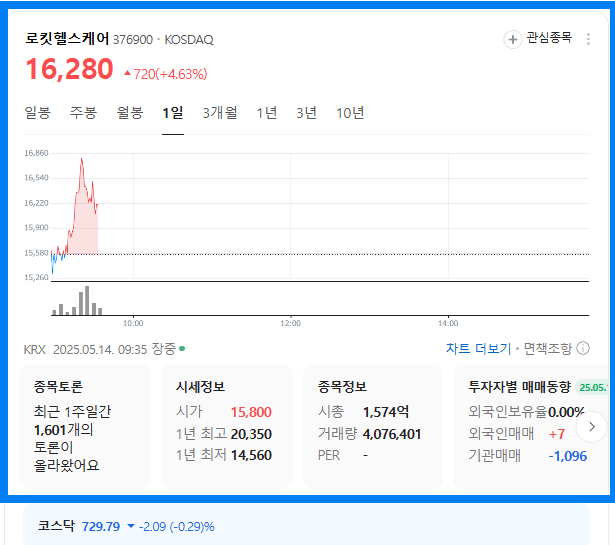This screenshot has height=545, width=615.
Task: Click the 25.05 date badge
Action: tap(593, 387)
